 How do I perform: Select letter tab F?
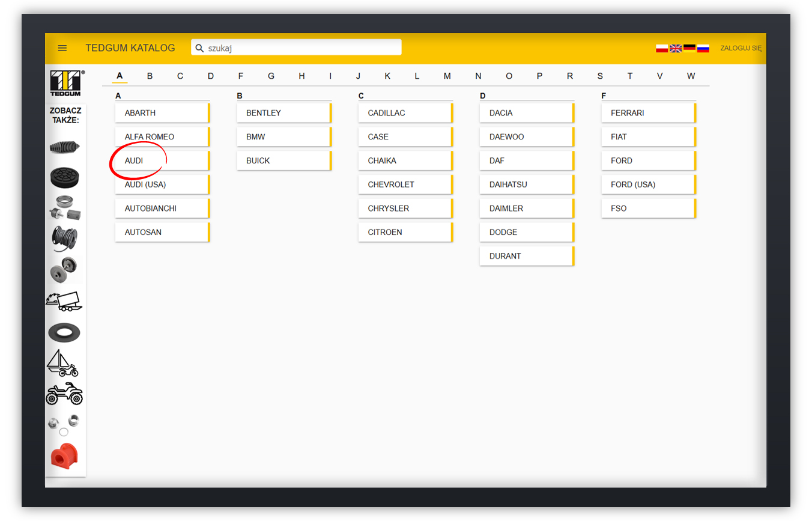coord(241,76)
